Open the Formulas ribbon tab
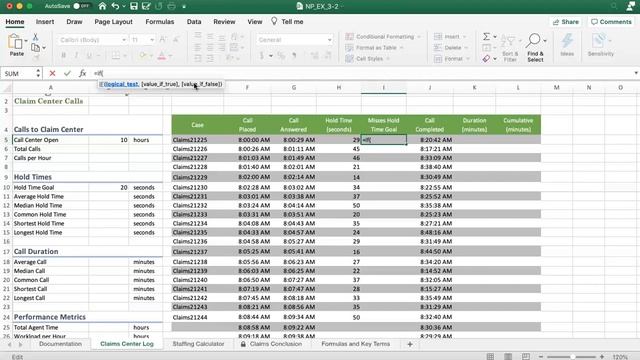640x360 pixels. coord(160,22)
